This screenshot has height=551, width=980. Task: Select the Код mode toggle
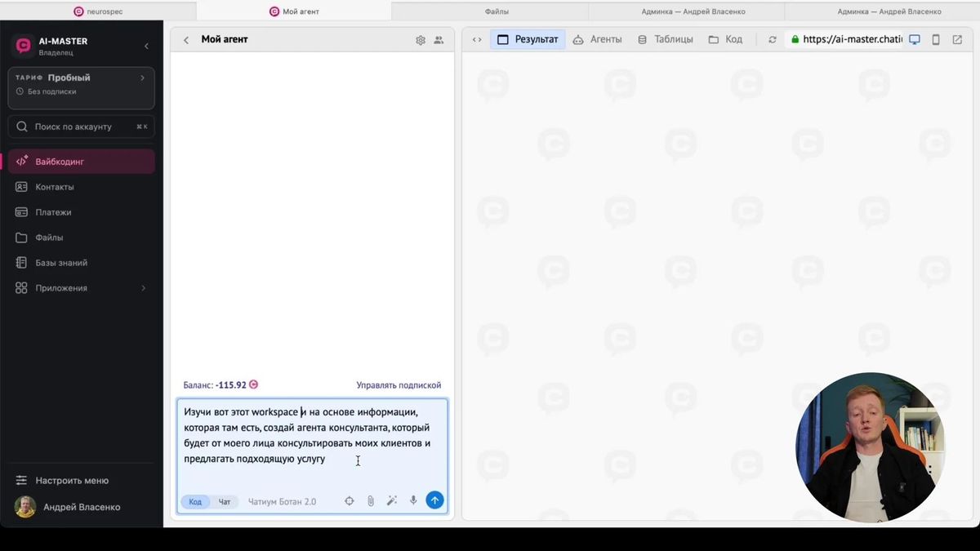point(195,501)
